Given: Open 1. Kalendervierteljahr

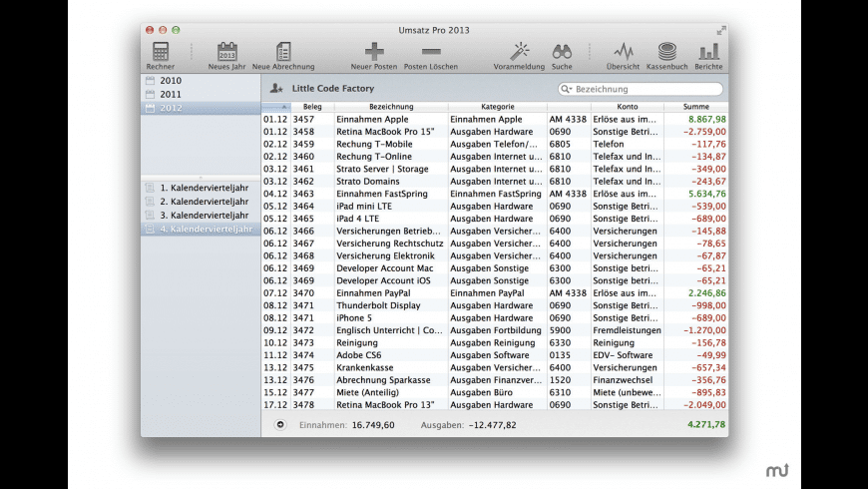Looking at the screenshot, I should point(201,188).
